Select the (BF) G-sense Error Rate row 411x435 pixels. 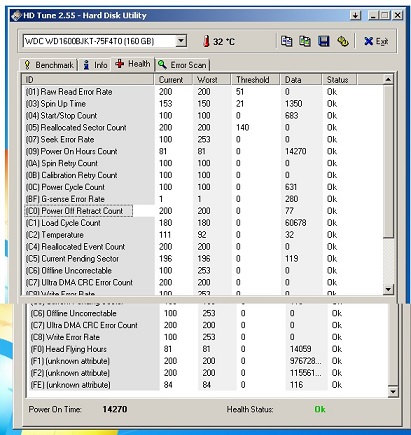(202, 199)
